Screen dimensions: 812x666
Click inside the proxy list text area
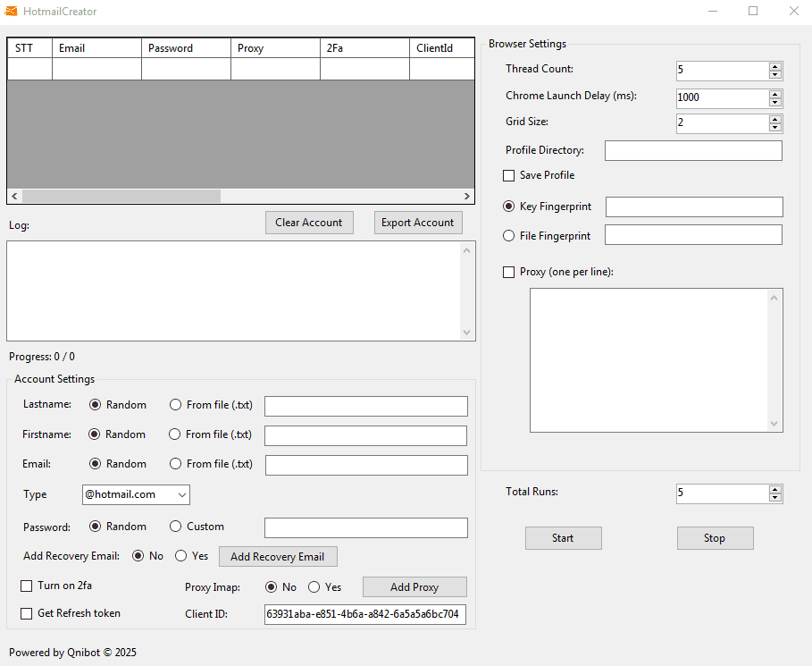[x=649, y=360]
